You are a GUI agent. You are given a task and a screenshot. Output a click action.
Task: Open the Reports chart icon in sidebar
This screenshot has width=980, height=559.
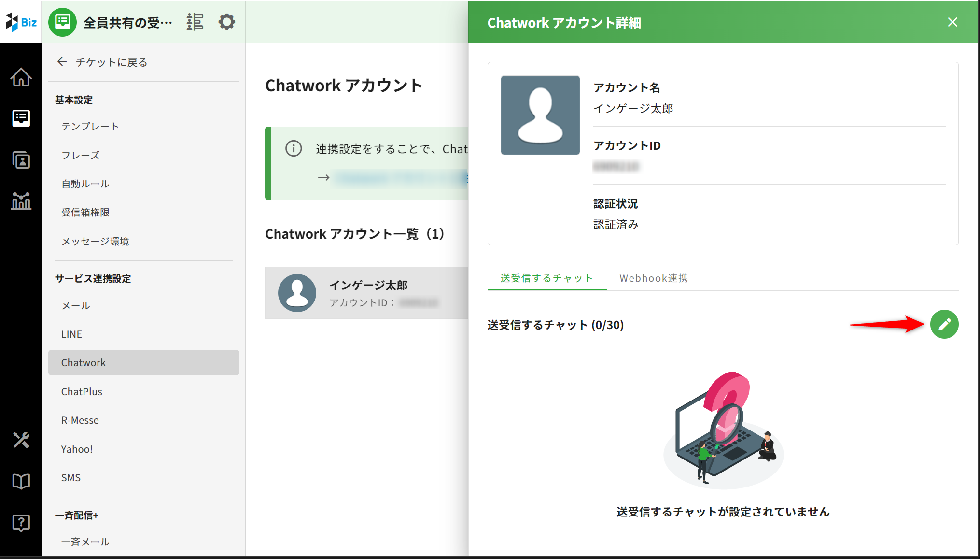[x=21, y=201]
